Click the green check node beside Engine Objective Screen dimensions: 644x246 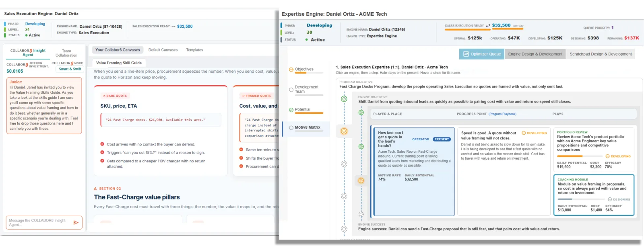[344, 98]
